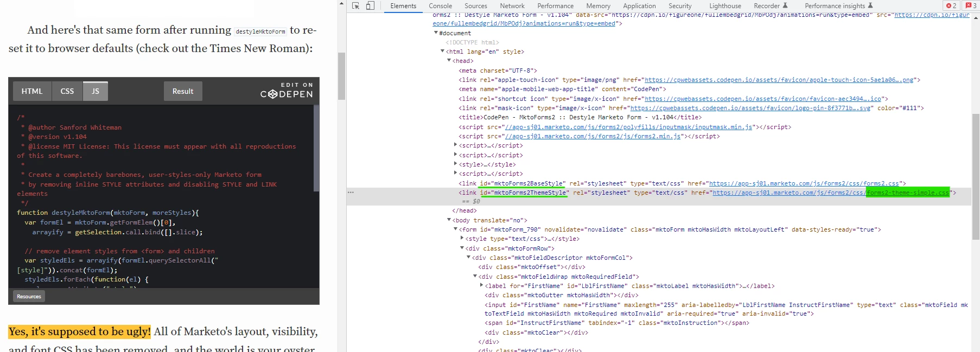This screenshot has width=980, height=352.
Task: Expand the first collapsed script node
Action: (455, 145)
